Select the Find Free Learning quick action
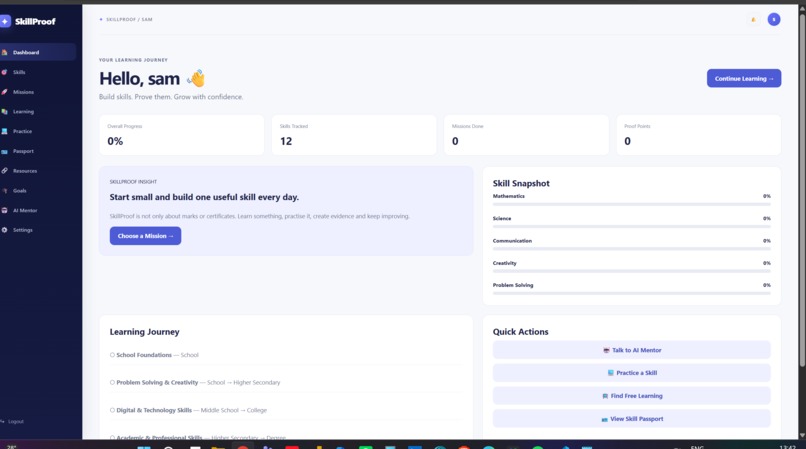Viewport: 806px width, 449px height. pos(632,396)
